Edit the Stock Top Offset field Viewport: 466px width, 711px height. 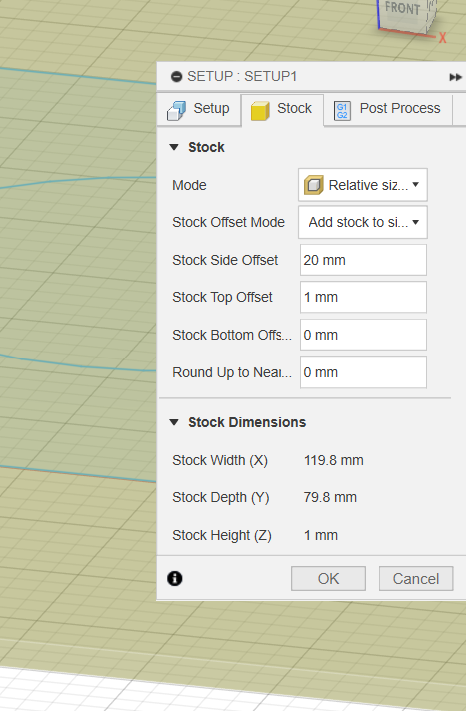(x=363, y=297)
